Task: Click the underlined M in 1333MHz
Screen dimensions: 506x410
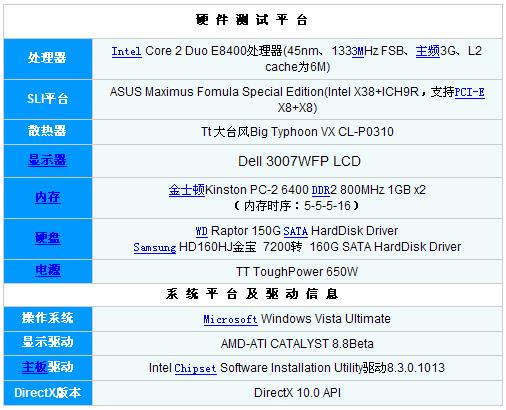Action: 358,51
